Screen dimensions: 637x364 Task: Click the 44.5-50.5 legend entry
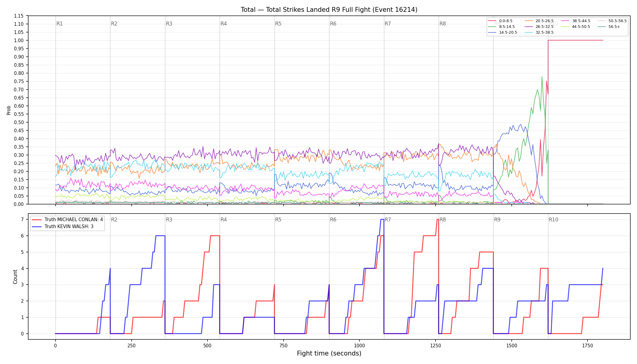click(x=576, y=27)
